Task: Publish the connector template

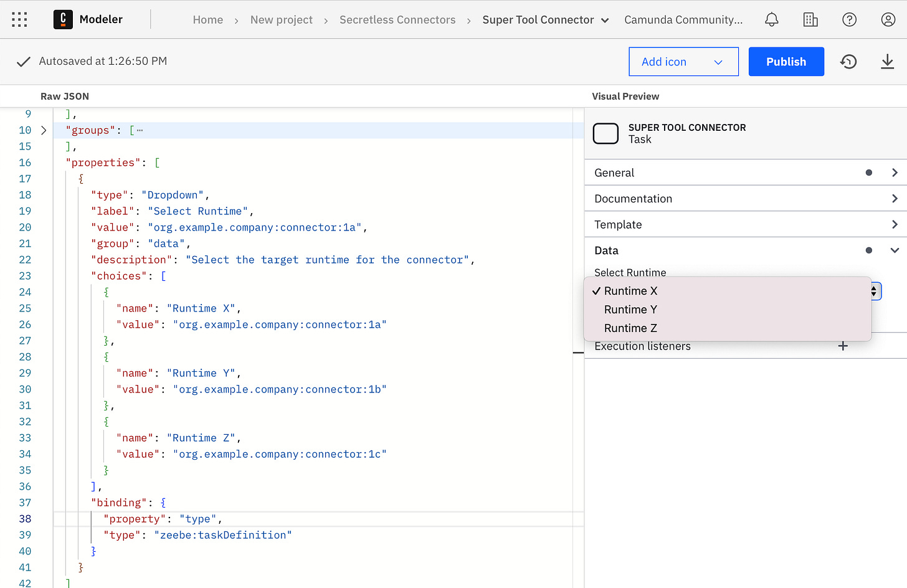Action: pos(786,62)
